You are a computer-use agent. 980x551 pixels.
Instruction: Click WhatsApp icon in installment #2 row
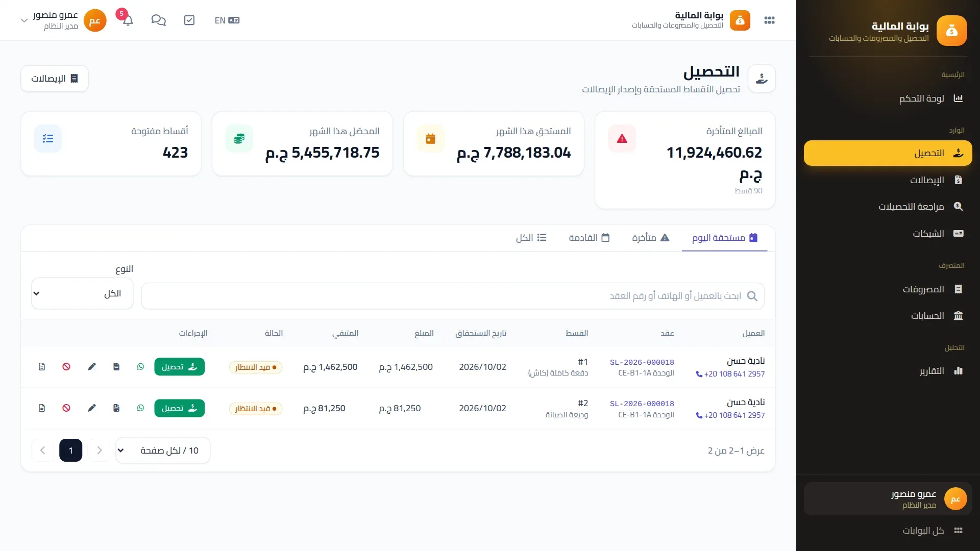click(x=141, y=408)
